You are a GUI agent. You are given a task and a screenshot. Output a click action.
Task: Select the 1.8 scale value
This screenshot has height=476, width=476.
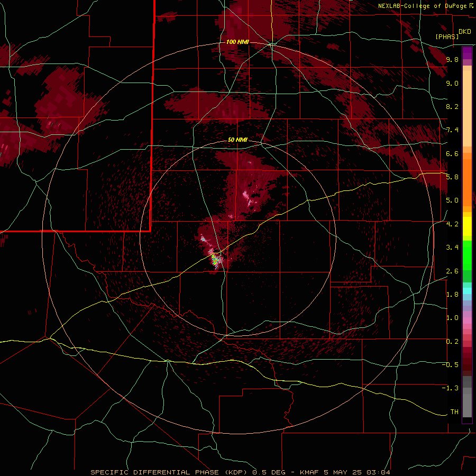click(x=452, y=295)
